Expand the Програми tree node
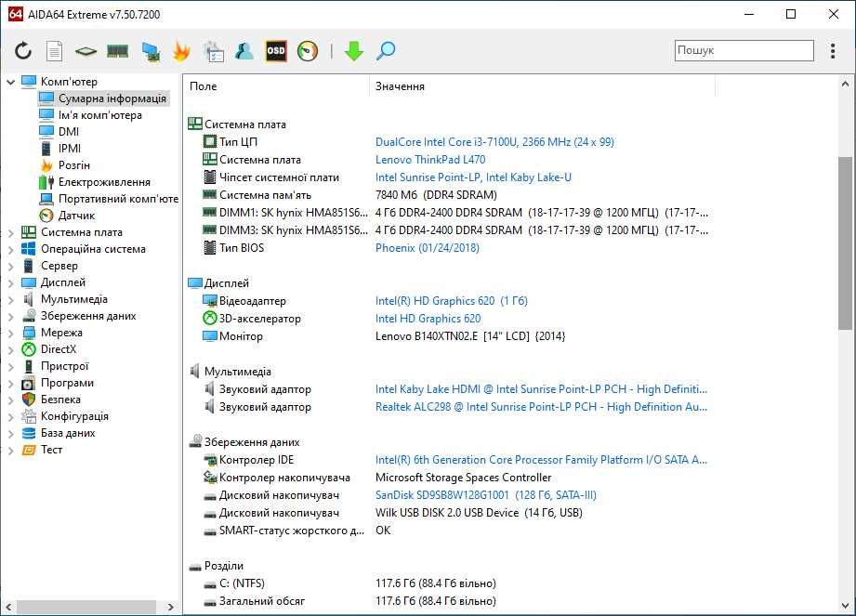Image resolution: width=856 pixels, height=616 pixels. click(10, 383)
